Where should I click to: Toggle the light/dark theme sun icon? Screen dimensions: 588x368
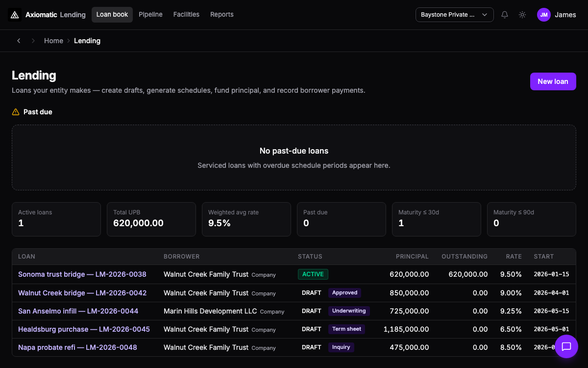point(522,15)
